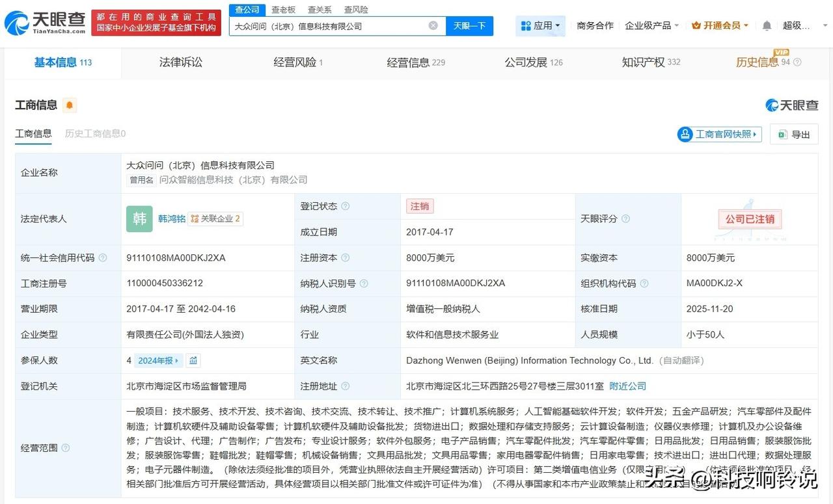Image resolution: width=833 pixels, height=504 pixels.
Task: Open the insured-count trend chart icon
Action: click(193, 360)
